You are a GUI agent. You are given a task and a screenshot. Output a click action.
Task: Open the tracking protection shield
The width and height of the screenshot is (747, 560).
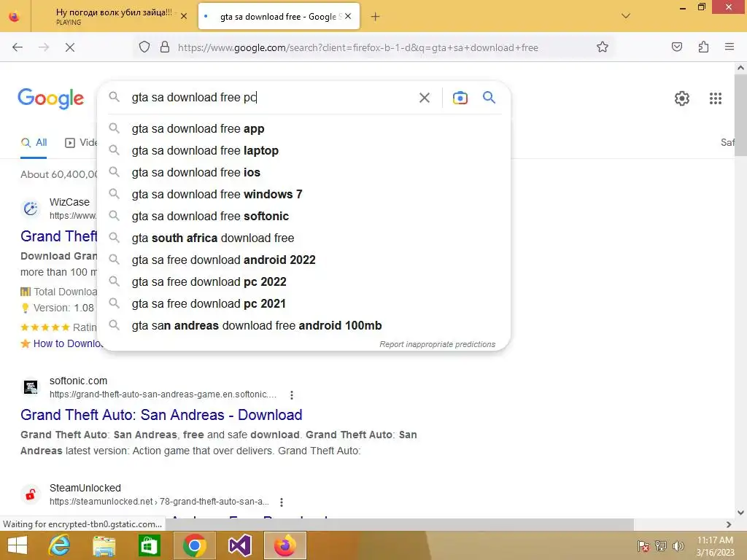pyautogui.click(x=144, y=47)
